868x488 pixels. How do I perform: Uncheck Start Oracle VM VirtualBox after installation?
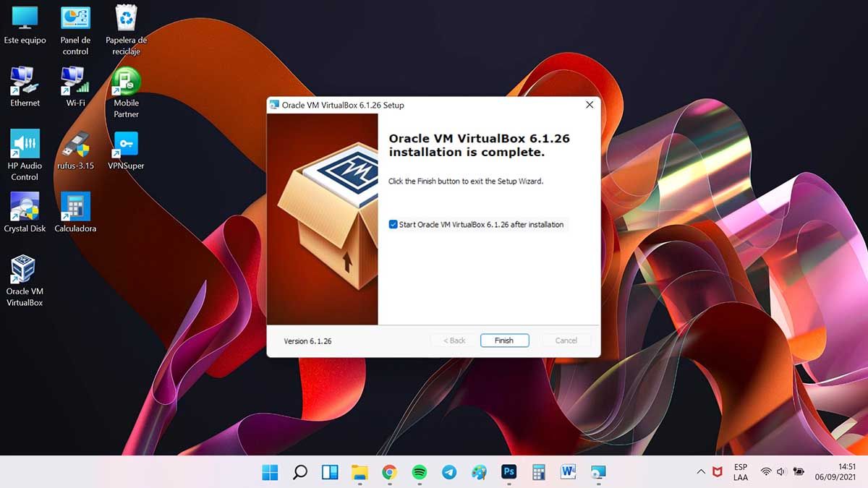pyautogui.click(x=393, y=225)
